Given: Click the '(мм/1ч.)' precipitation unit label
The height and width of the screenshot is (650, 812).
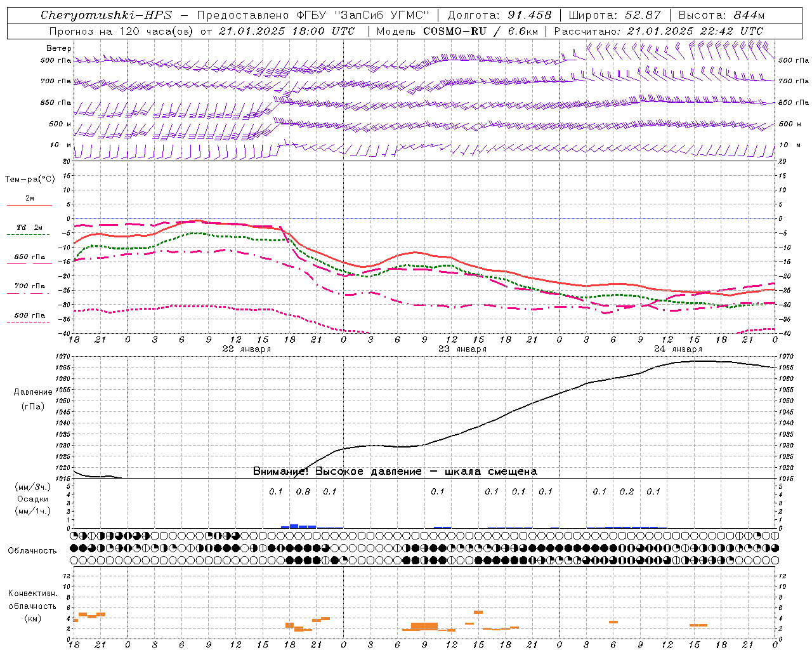Looking at the screenshot, I should 34,511.
